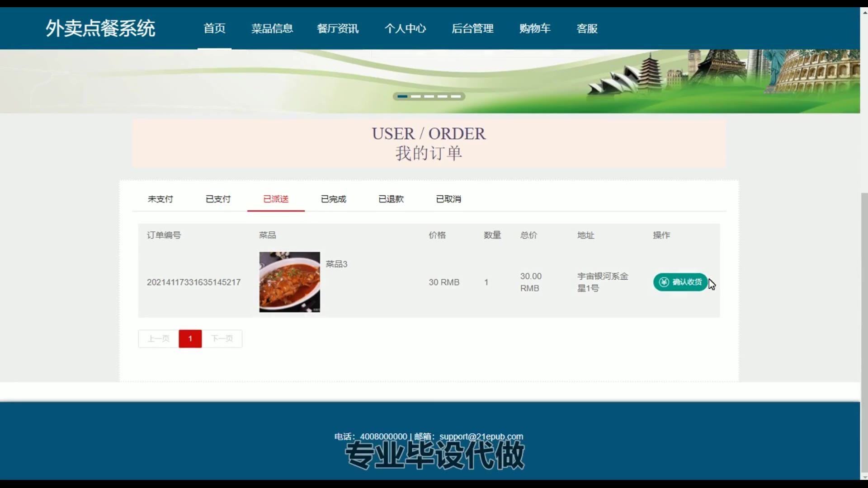Open the 首页 home menu item
Screen dimensions: 868x488
click(x=214, y=28)
